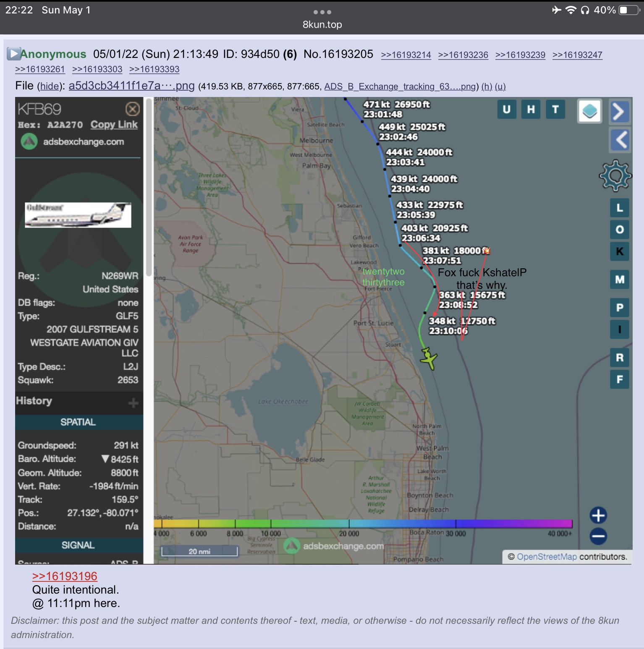Click the Reg. value N269WR
Image resolution: width=644 pixels, height=649 pixels.
(x=120, y=276)
